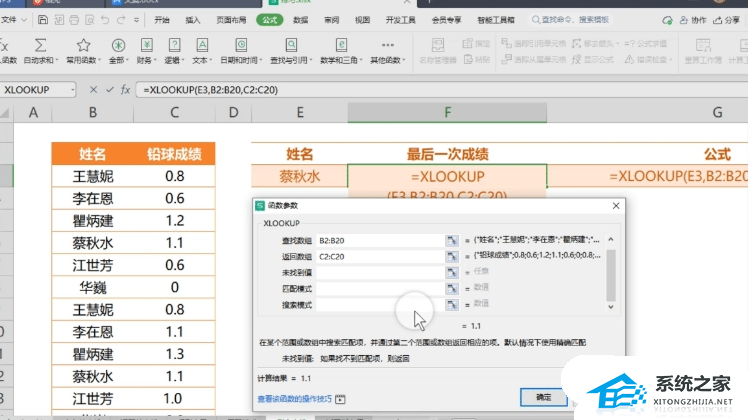Click into the empty 未找到值 input field
The width and height of the screenshot is (748, 420).
(380, 273)
